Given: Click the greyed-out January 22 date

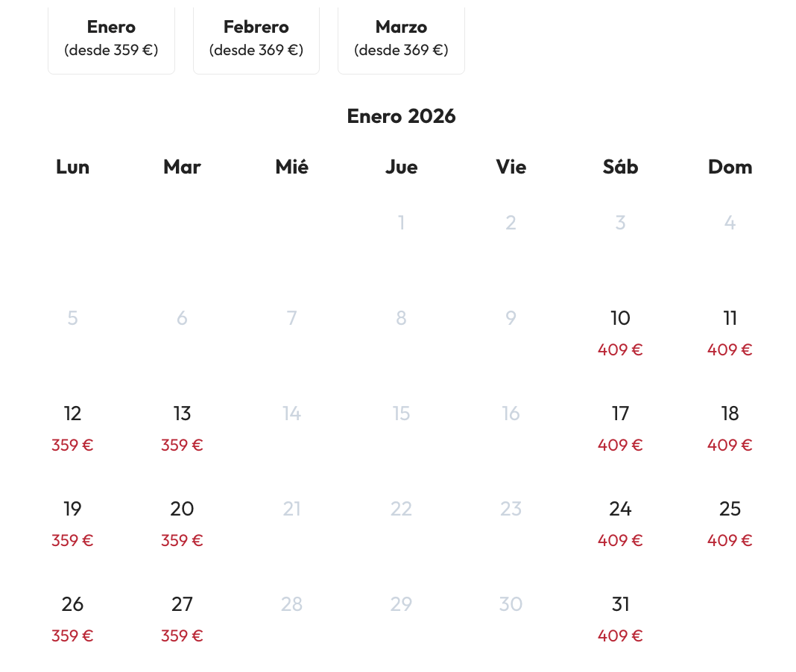Looking at the screenshot, I should click(x=401, y=509).
